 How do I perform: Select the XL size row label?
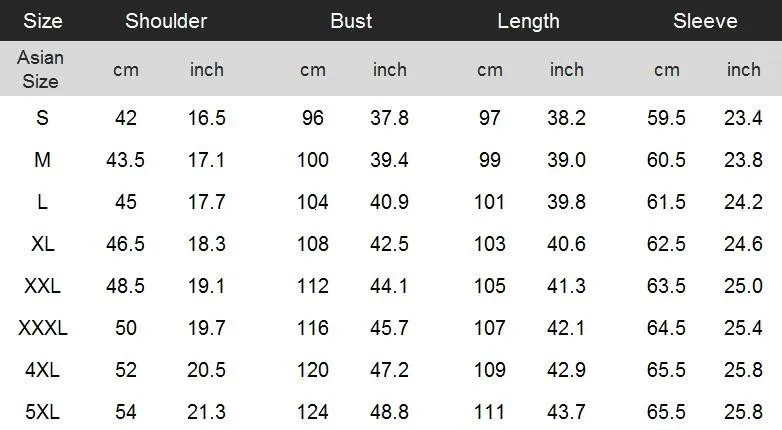pyautogui.click(x=42, y=244)
